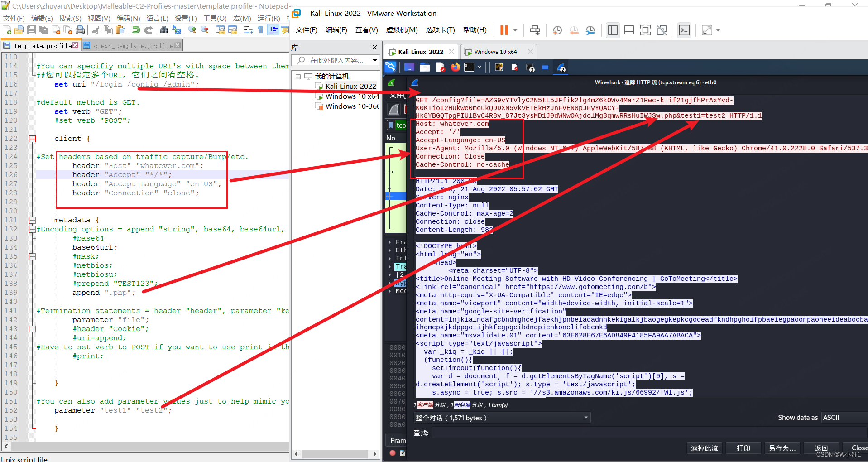
Task: Toggle VMware thumbnail bar view
Action: tap(629, 30)
